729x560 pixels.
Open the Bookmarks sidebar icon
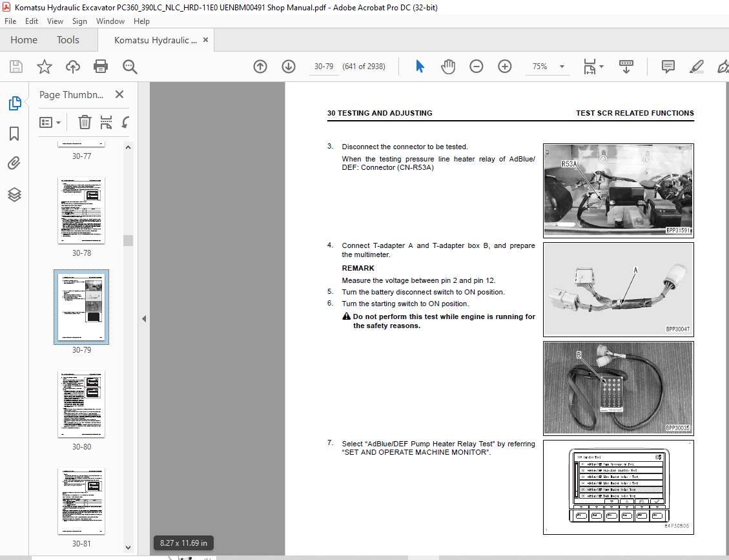[x=14, y=134]
